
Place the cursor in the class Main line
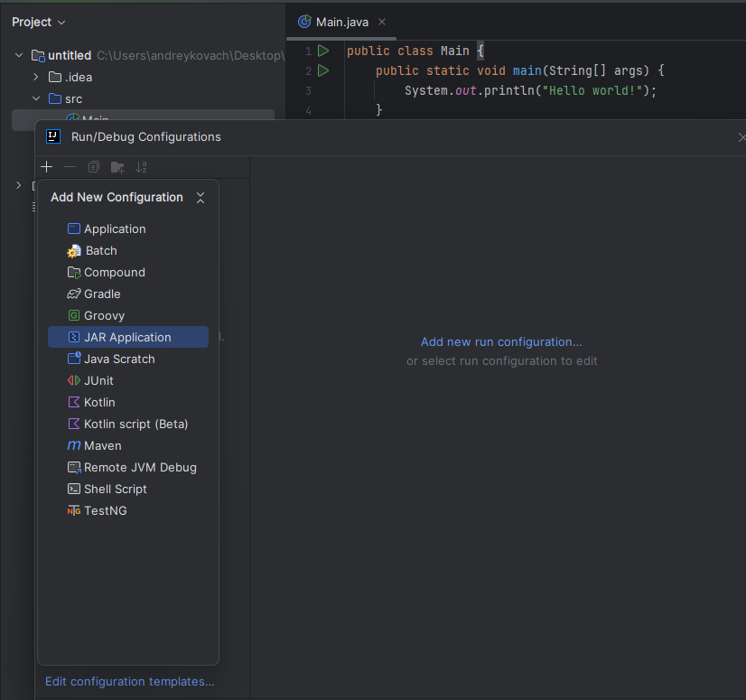pos(415,51)
